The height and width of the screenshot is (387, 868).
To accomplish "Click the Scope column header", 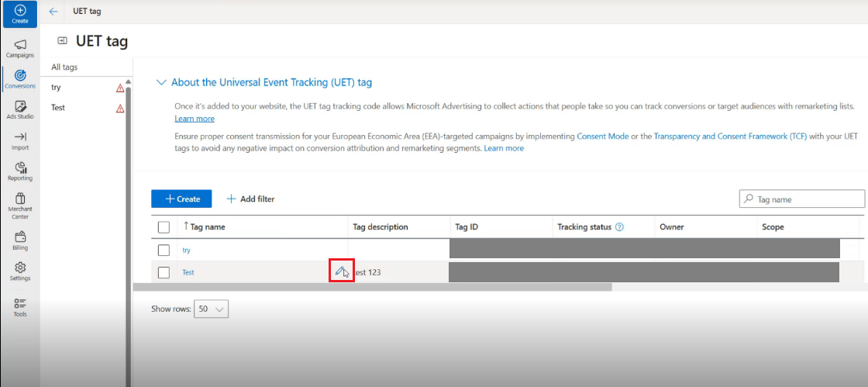I will click(x=773, y=227).
